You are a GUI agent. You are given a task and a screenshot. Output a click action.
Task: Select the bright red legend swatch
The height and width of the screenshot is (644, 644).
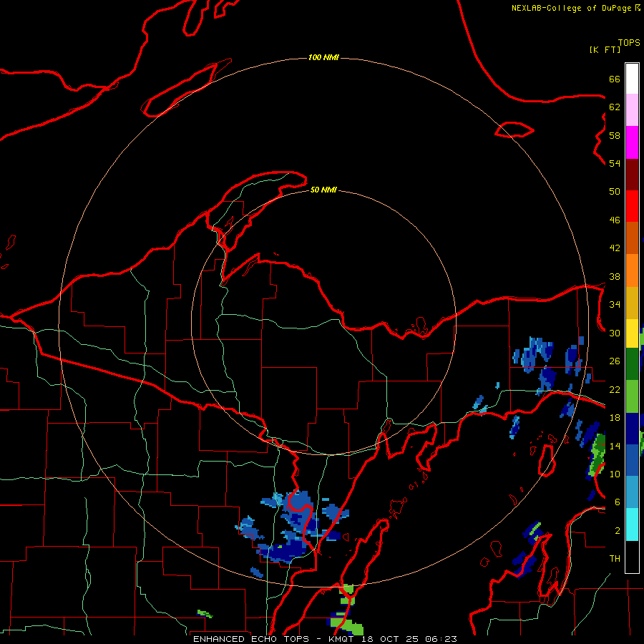[x=632, y=206]
